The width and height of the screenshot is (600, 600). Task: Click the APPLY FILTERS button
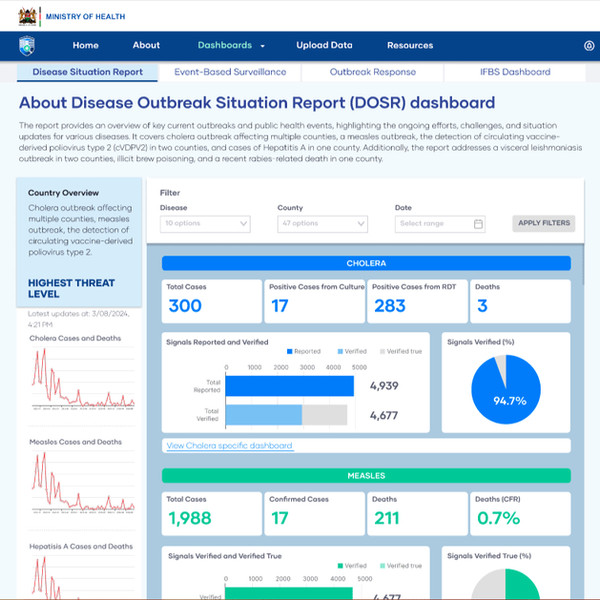coord(544,223)
